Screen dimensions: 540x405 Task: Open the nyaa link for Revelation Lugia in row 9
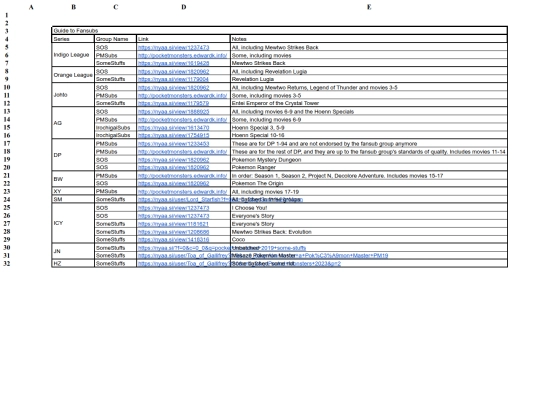(173, 79)
